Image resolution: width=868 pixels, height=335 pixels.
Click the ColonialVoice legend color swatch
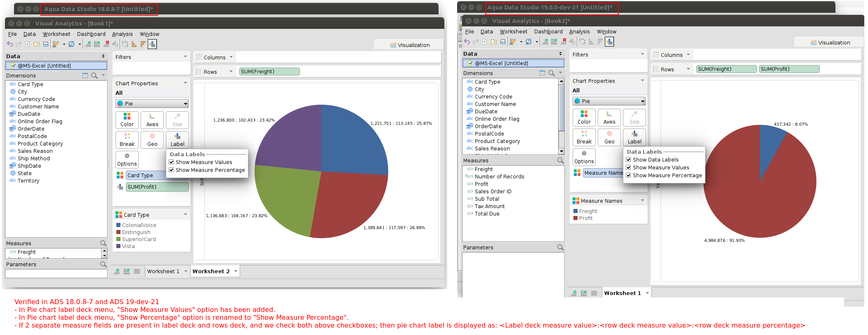[x=118, y=225]
